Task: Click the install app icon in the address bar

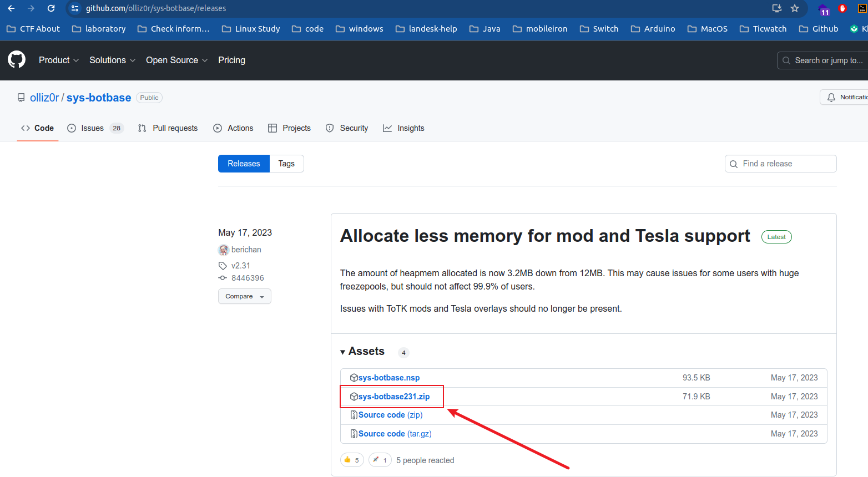Action: click(x=776, y=8)
